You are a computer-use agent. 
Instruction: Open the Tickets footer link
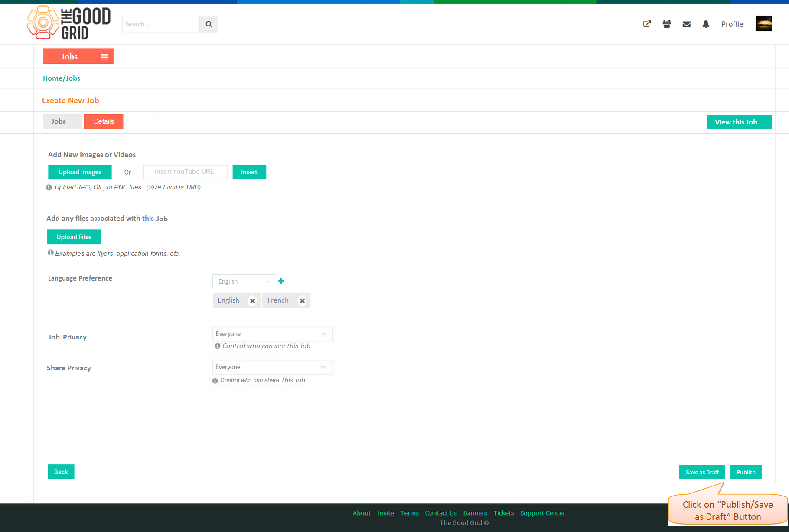[x=504, y=513]
